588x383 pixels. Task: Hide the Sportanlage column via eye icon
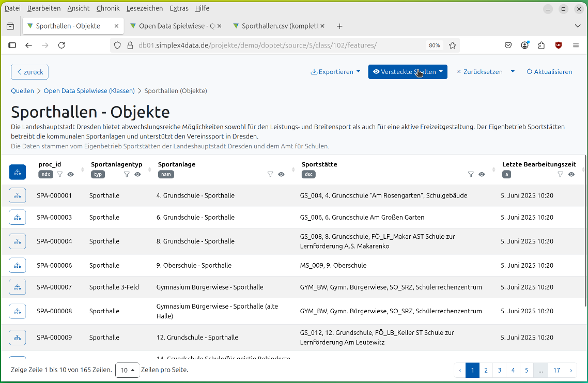point(281,174)
